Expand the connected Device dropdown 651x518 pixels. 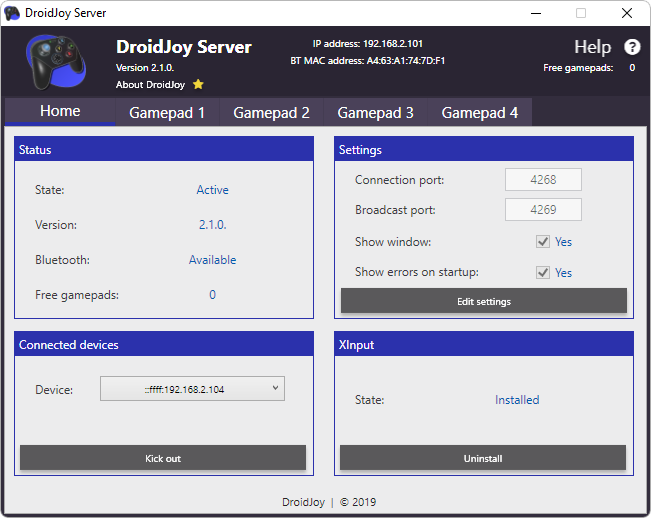192,388
